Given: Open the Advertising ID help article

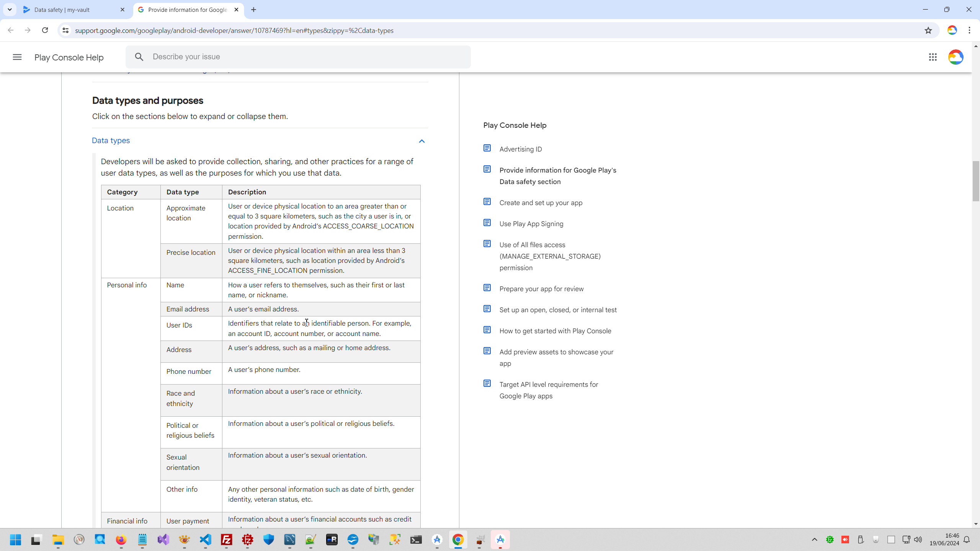Looking at the screenshot, I should pos(520,149).
